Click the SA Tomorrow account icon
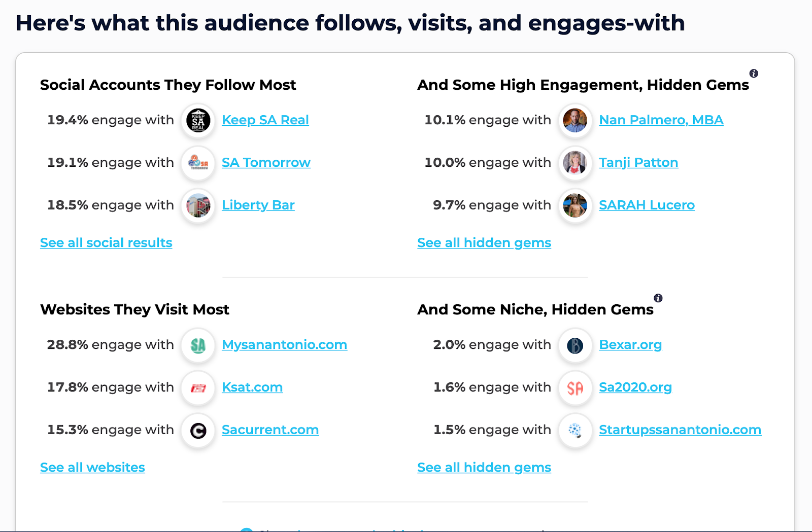This screenshot has width=812, height=532. point(198,163)
